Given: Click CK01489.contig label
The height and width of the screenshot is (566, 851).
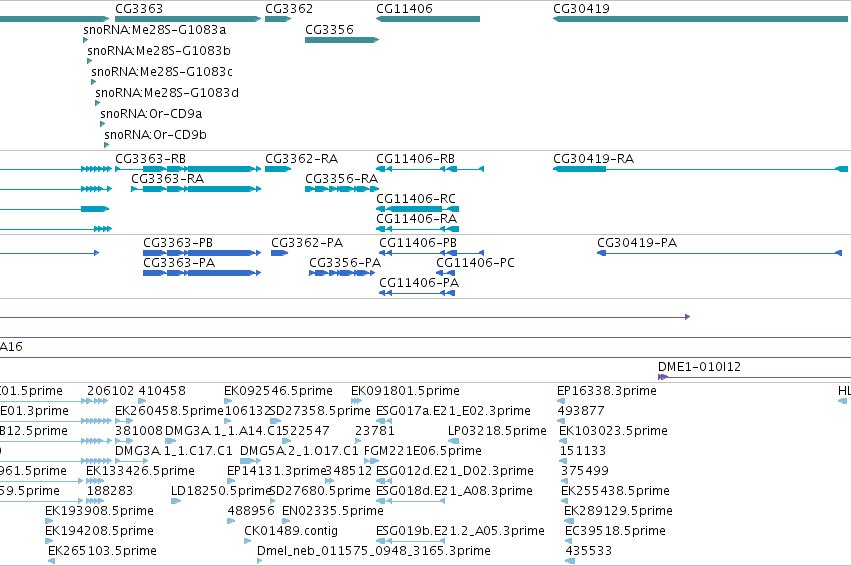Looking at the screenshot, I should coord(291,531).
